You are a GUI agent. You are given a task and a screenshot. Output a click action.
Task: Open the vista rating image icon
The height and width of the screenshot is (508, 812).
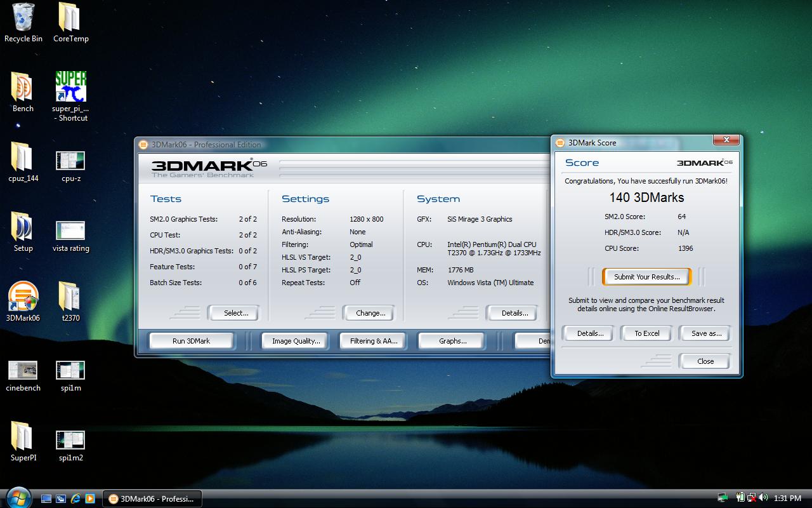point(70,230)
